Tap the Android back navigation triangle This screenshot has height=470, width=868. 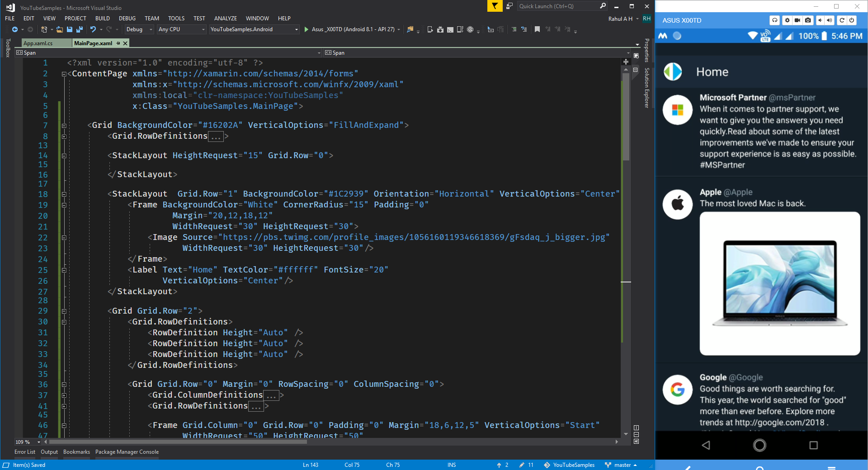[x=706, y=445]
